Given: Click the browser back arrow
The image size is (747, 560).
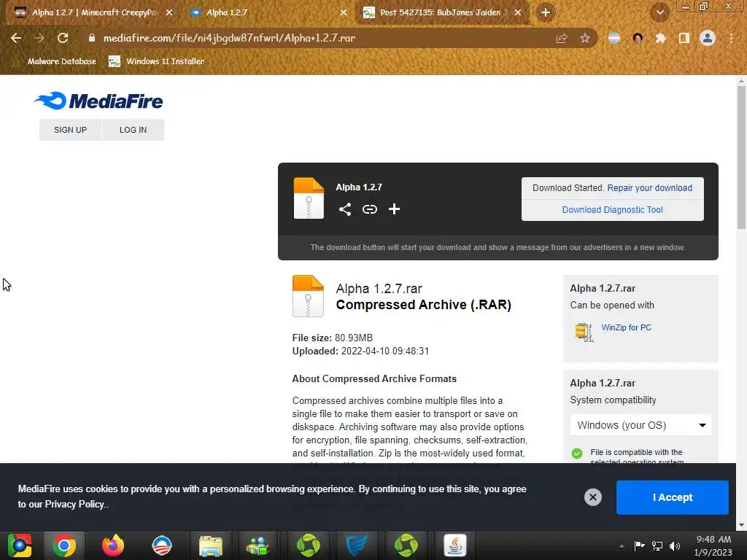Looking at the screenshot, I should tap(16, 38).
